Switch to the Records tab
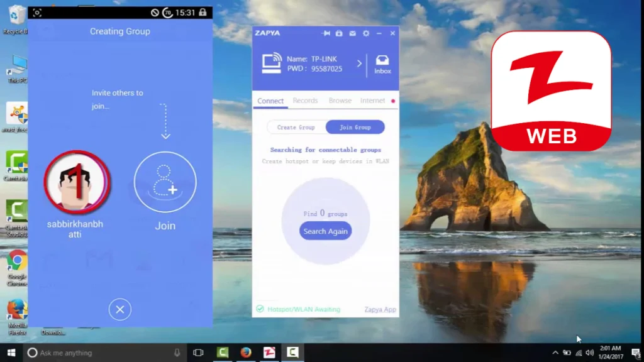Screen dimensions: 644x362 (305, 101)
